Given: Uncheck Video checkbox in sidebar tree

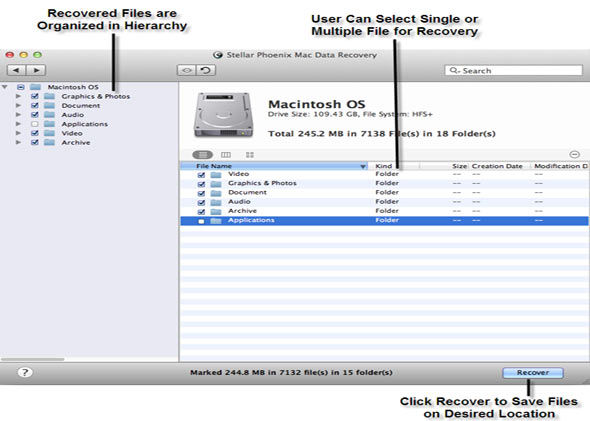Looking at the screenshot, I should pyautogui.click(x=35, y=133).
